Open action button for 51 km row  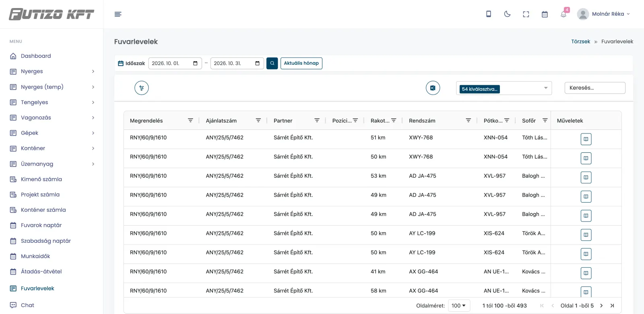coord(586,139)
